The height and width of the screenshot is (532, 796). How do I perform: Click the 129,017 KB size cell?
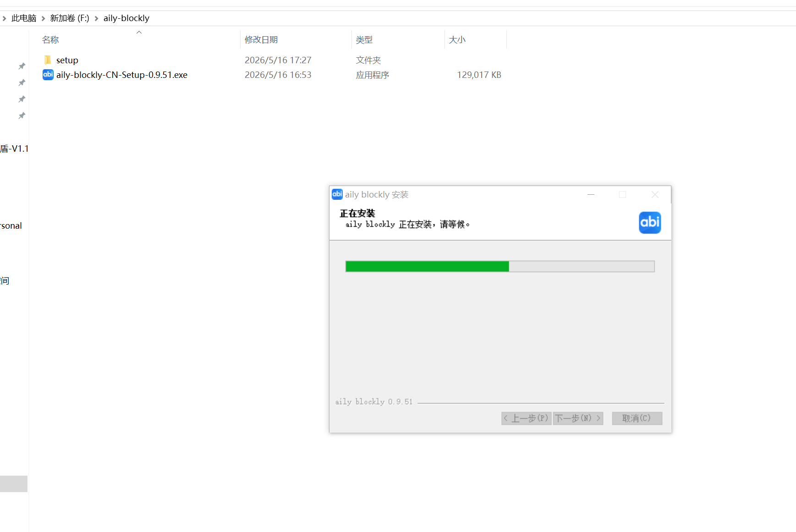click(479, 75)
